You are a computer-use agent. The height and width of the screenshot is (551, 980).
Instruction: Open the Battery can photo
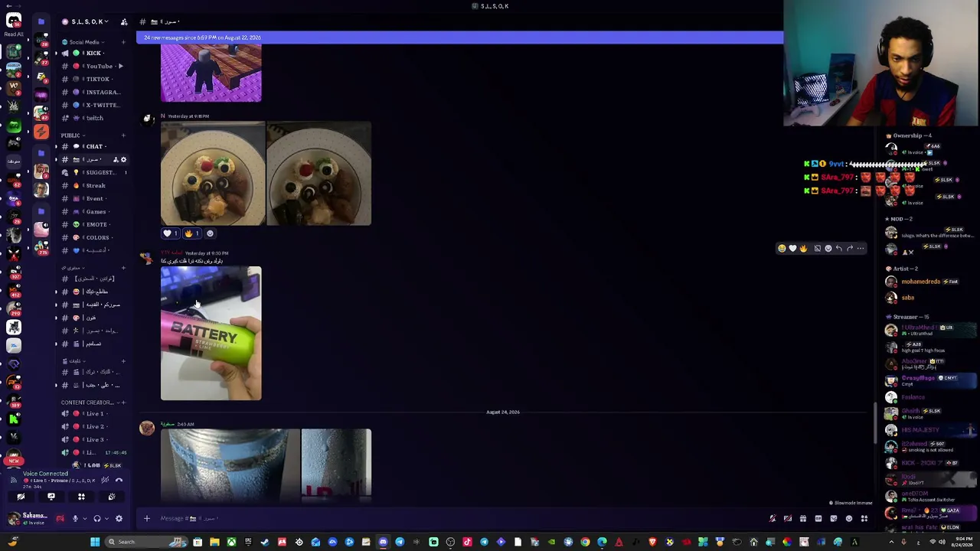[211, 333]
